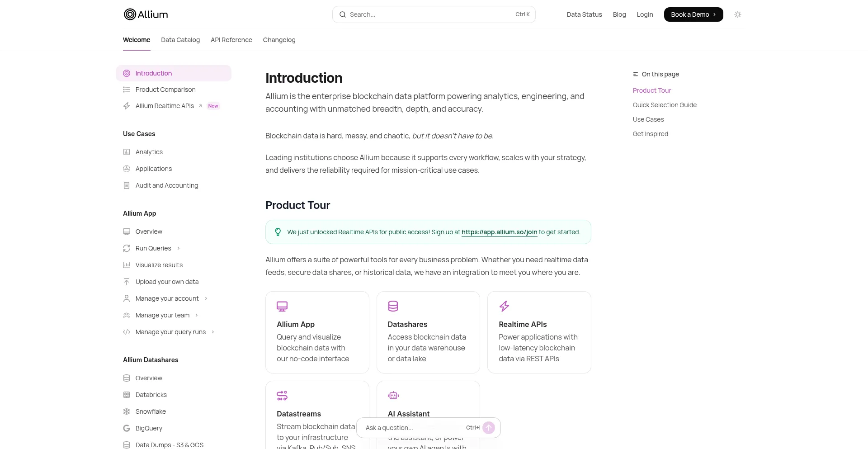Click the Datashares database card icon
The width and height of the screenshot is (868, 449).
(x=393, y=306)
